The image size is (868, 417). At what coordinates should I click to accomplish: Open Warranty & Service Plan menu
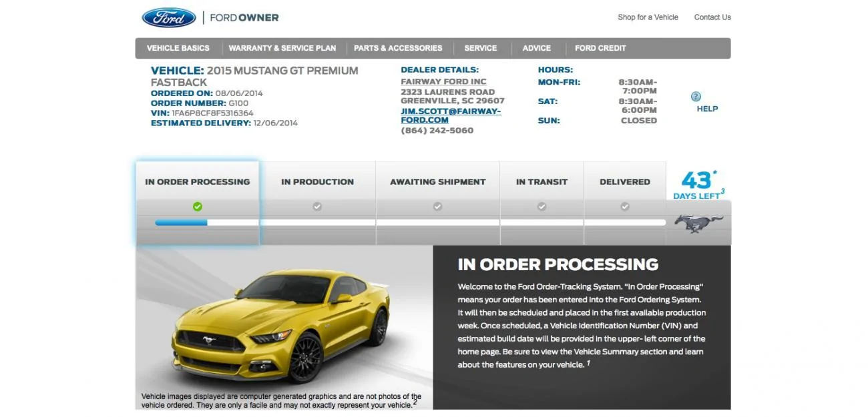(282, 48)
